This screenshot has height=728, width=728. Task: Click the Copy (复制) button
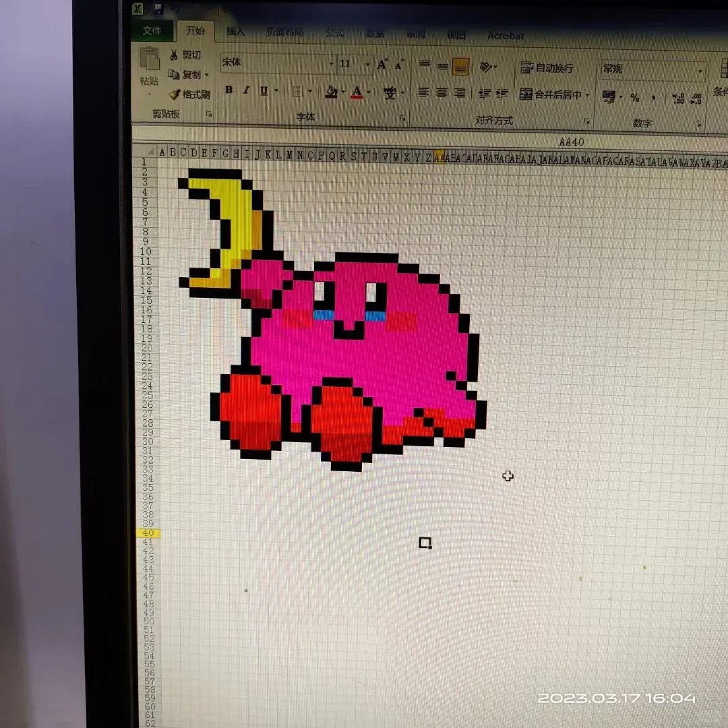click(x=184, y=74)
